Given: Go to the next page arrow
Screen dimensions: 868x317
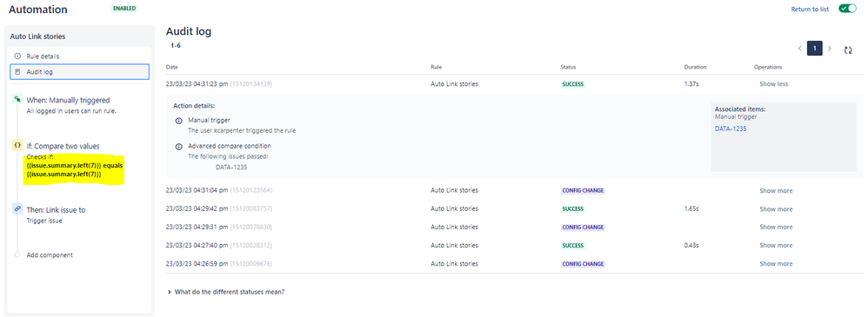Looking at the screenshot, I should click(829, 49).
